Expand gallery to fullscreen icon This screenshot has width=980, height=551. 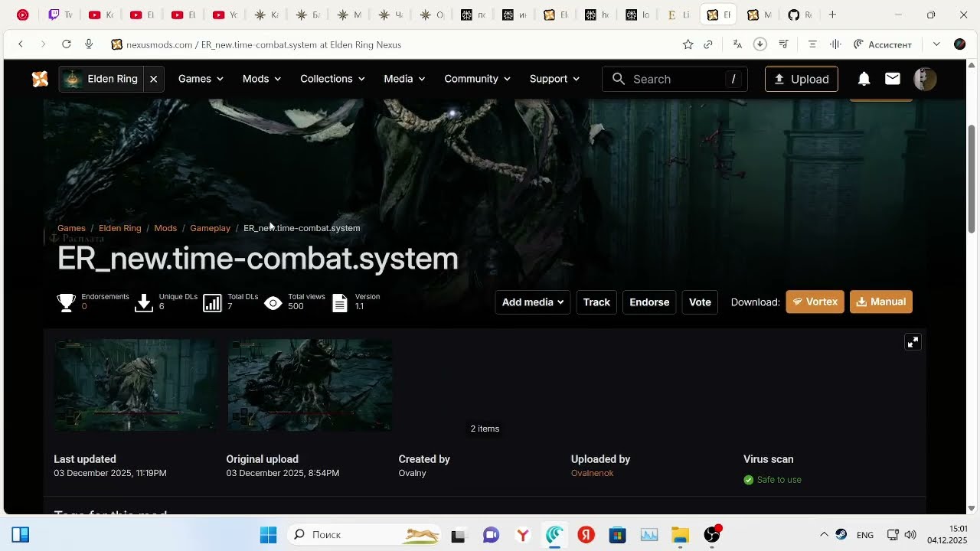[x=913, y=342]
